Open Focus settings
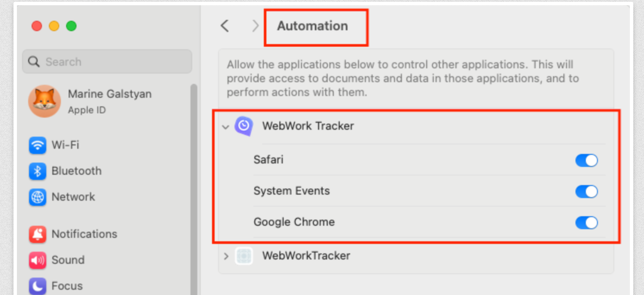The width and height of the screenshot is (644, 295). pos(67,286)
